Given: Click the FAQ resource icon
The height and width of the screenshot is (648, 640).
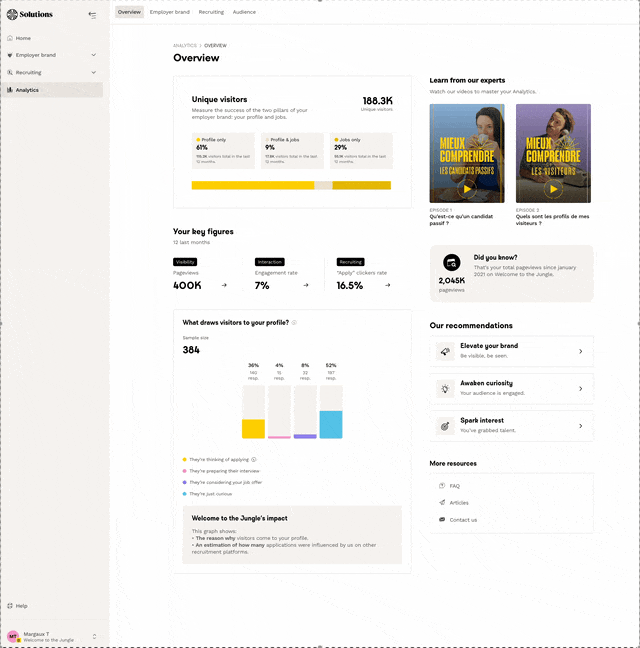Looking at the screenshot, I should pyautogui.click(x=442, y=485).
